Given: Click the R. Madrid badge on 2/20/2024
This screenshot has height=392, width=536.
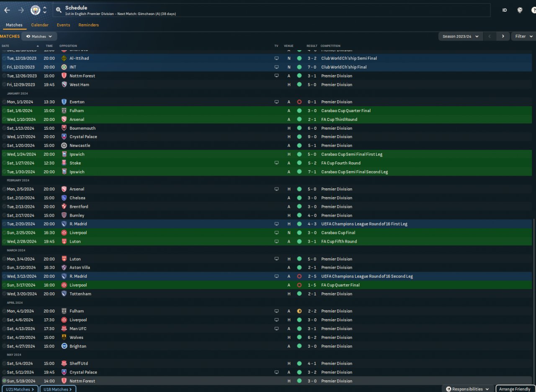Looking at the screenshot, I should 64,224.
